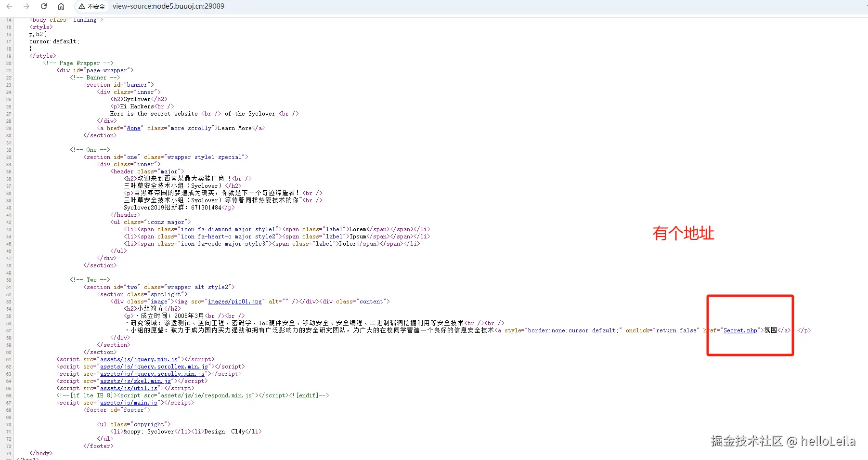The width and height of the screenshot is (868, 460).
Task: Open the assets/js/jquery.scrollex.min.js link
Action: coord(154,367)
